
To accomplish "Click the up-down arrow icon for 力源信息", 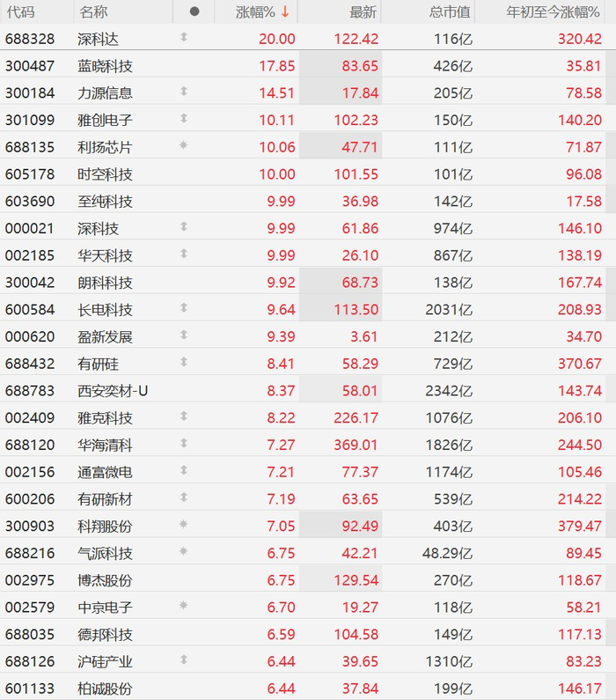I will click(183, 91).
